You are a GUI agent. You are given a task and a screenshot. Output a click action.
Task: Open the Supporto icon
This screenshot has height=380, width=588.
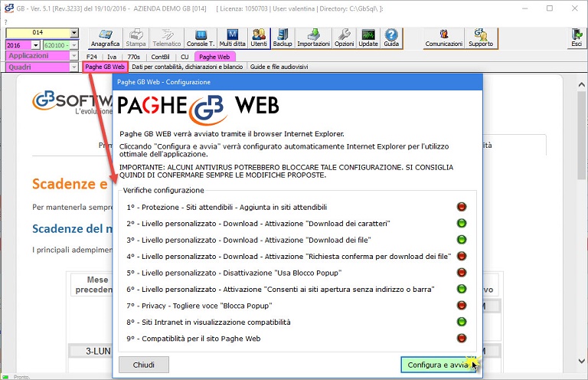click(481, 38)
